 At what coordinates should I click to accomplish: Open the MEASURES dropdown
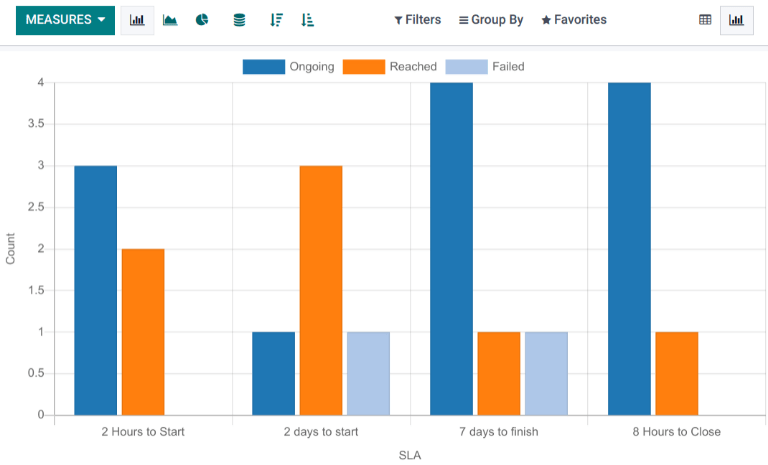point(65,20)
